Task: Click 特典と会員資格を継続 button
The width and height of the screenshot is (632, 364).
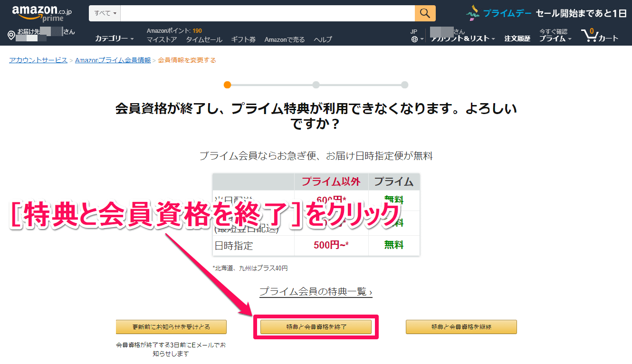Action: tap(461, 327)
